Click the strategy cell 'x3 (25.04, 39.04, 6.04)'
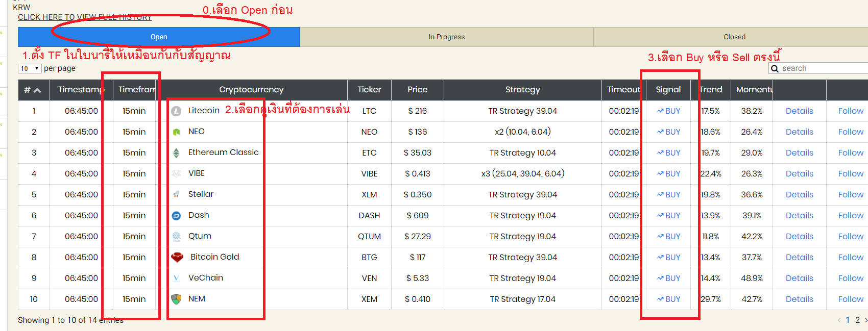Image resolution: width=868 pixels, height=331 pixels. pyautogui.click(x=522, y=173)
